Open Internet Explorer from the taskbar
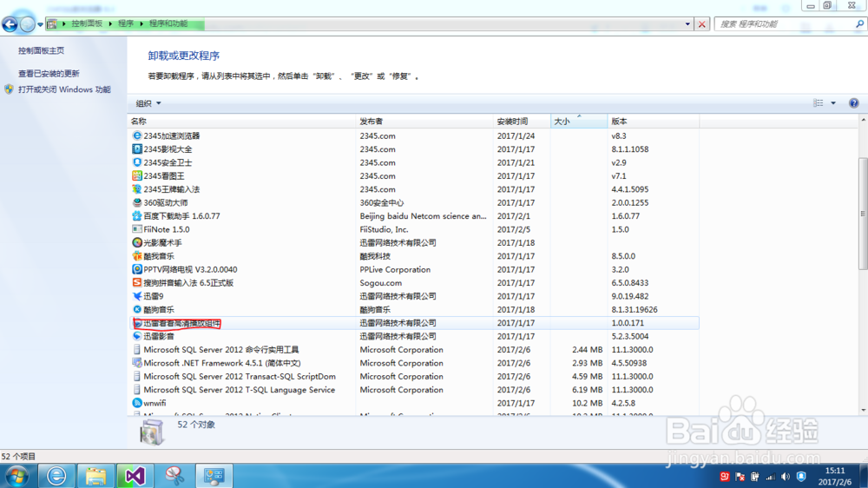 coord(56,476)
